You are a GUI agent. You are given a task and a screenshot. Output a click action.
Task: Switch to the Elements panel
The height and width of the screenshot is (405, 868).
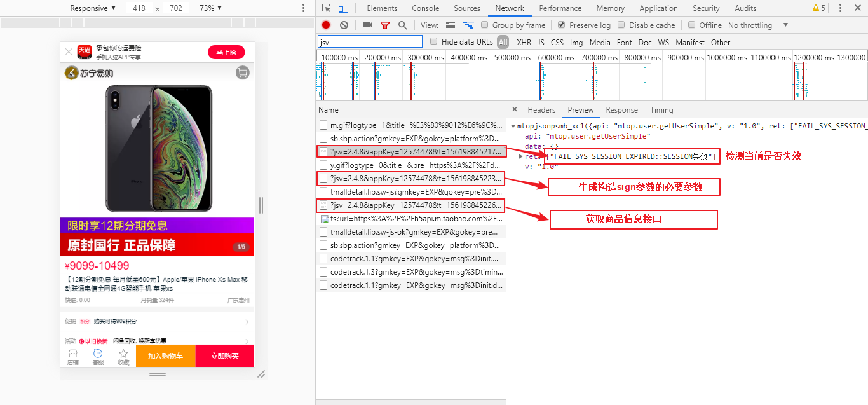coord(382,8)
